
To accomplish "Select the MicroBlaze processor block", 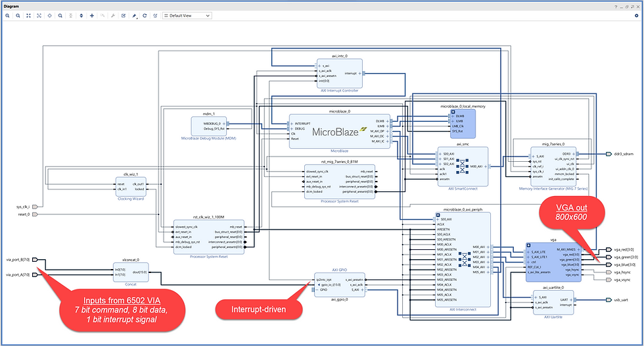I will [339, 132].
